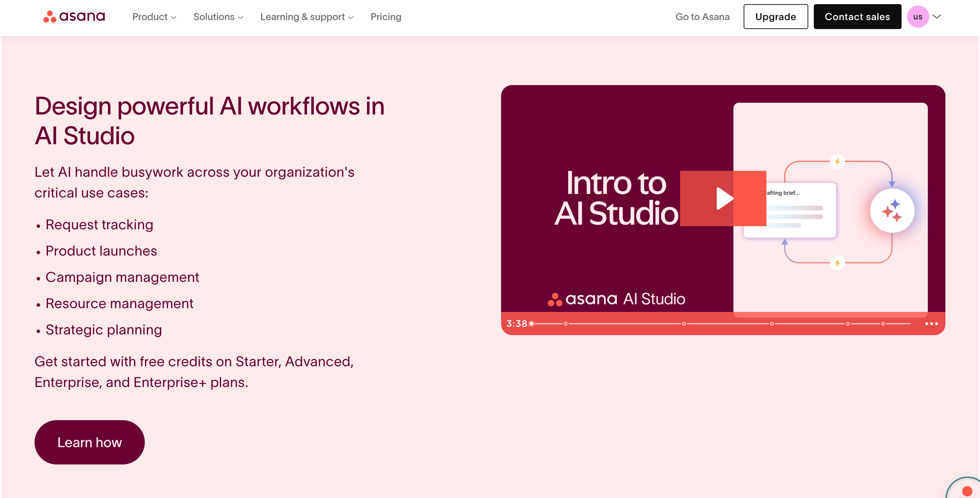Viewport: 980px width, 498px height.
Task: Click the video progress bar start handle
Action: [x=531, y=324]
